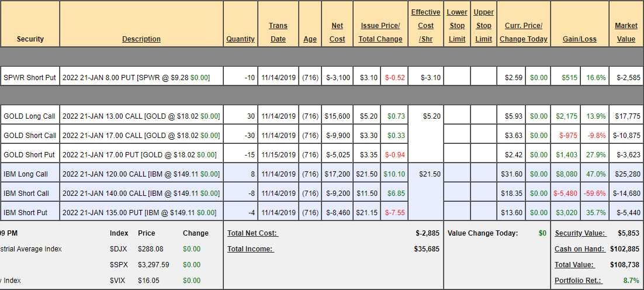This screenshot has height=290, width=644.
Task: Click the Market Value column header
Action: 626,33
